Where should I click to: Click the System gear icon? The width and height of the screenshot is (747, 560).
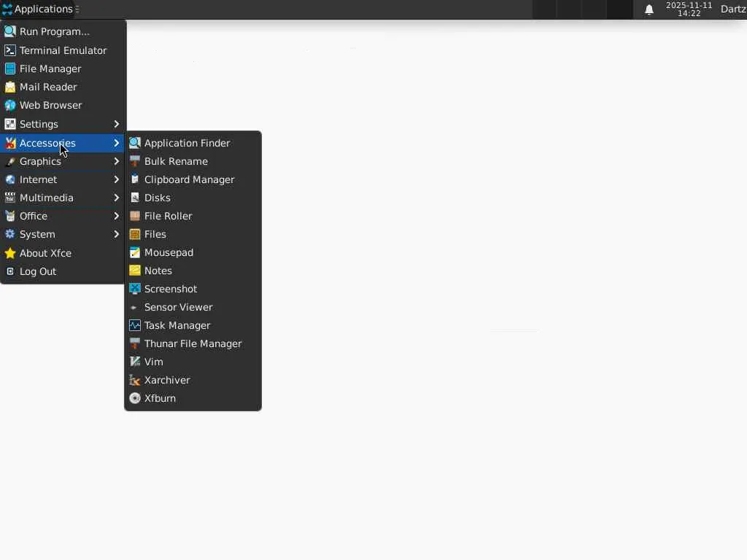click(10, 234)
